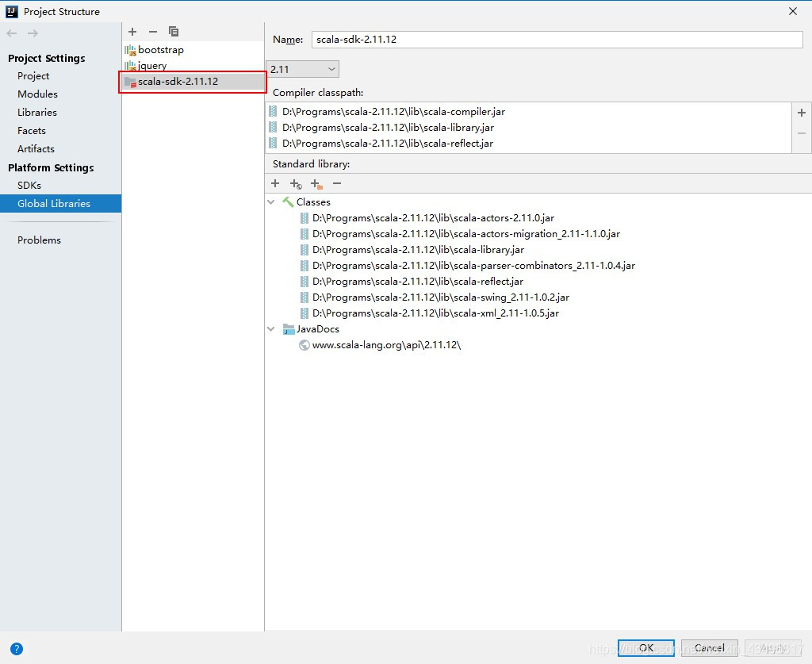
Task: Remove selected global library with minus icon
Action: point(153,32)
